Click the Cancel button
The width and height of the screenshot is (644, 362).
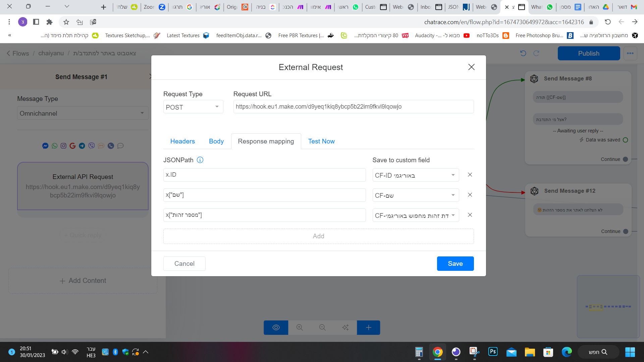coord(184,263)
